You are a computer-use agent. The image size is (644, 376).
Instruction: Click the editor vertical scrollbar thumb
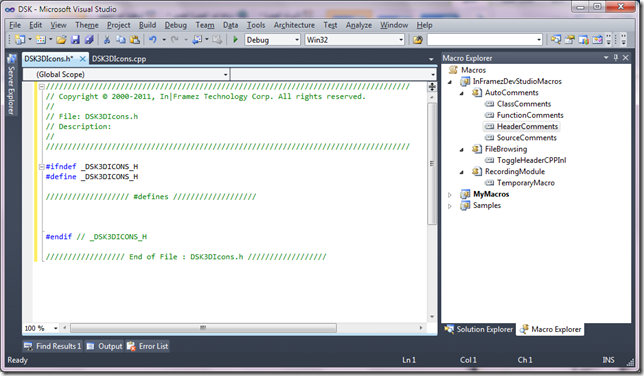(x=432, y=164)
